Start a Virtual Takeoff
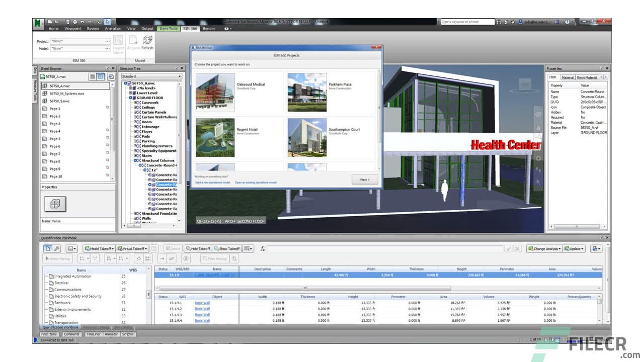The width and height of the screenshot is (644, 362). pyautogui.click(x=132, y=248)
